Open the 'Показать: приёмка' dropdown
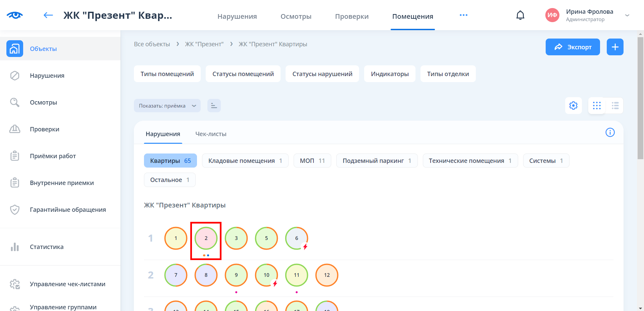 point(167,106)
